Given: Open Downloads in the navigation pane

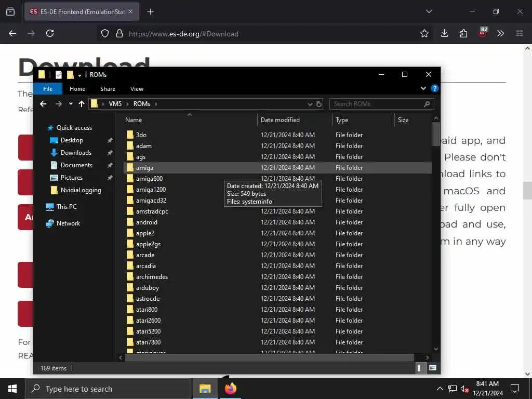Looking at the screenshot, I should tap(76, 153).
